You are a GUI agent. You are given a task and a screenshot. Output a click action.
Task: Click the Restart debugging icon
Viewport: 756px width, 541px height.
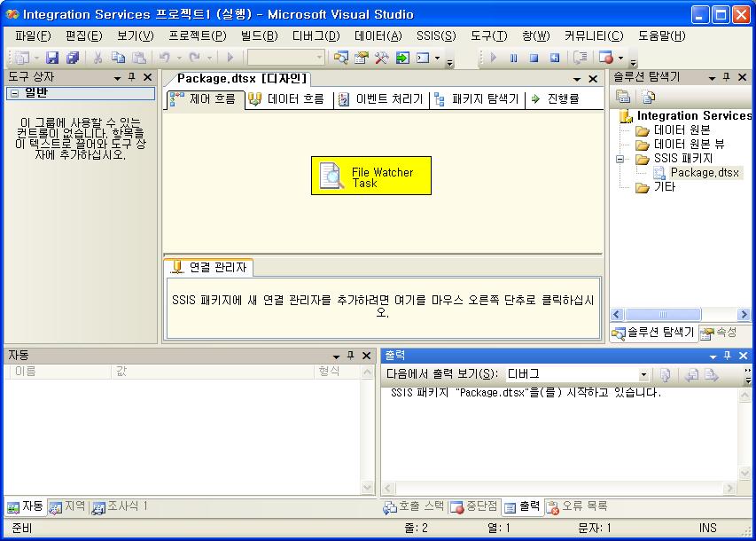(555, 58)
